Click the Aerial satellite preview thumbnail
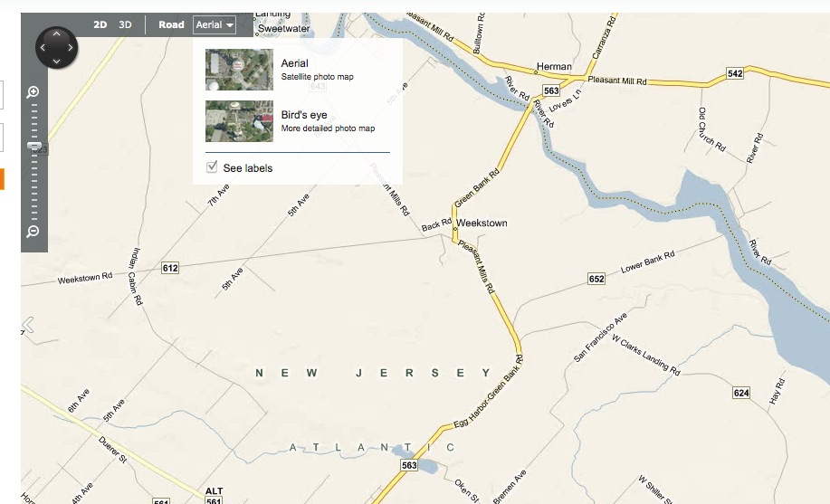This screenshot has height=504, width=830. (x=239, y=70)
